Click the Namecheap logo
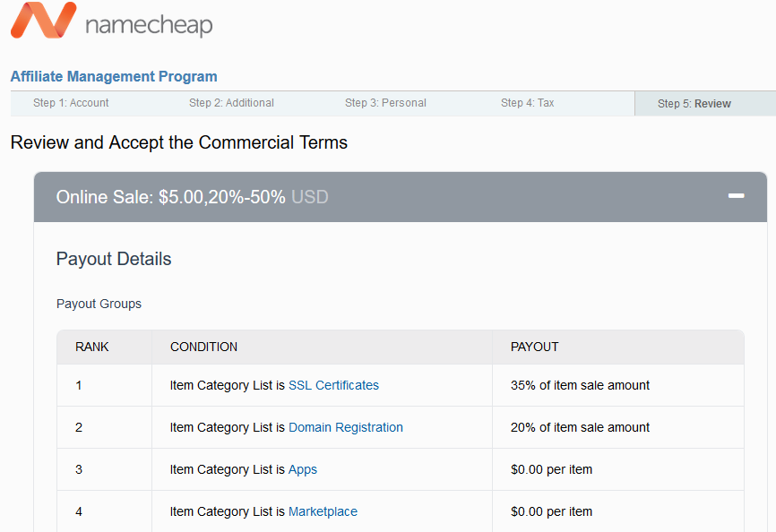The image size is (776, 532). click(x=112, y=21)
